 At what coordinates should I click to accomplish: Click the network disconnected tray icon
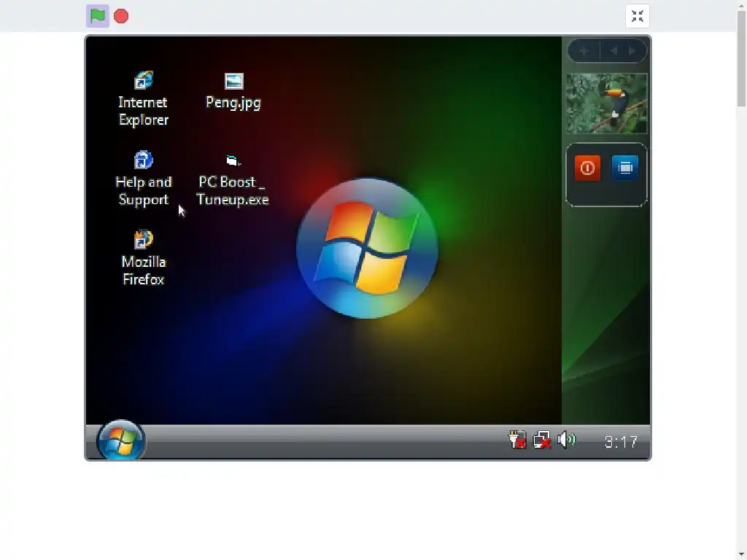tap(542, 440)
